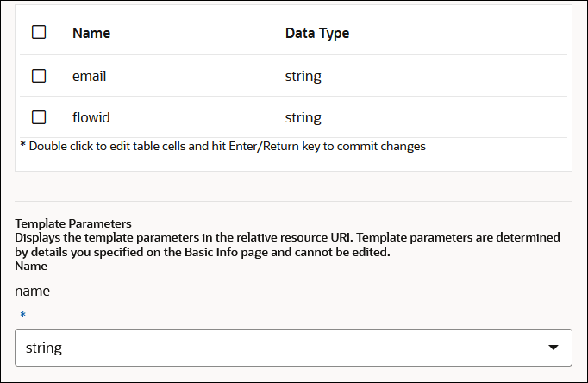Screen dimensions: 588x383
Task: Click the blue required asterisk indicator
Action: pyautogui.click(x=22, y=316)
